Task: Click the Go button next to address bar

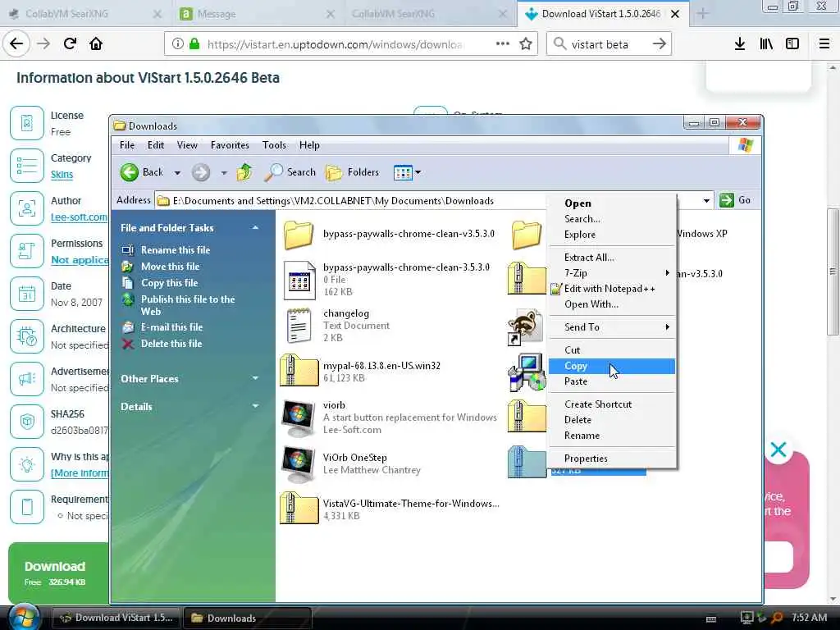Action: tap(736, 200)
